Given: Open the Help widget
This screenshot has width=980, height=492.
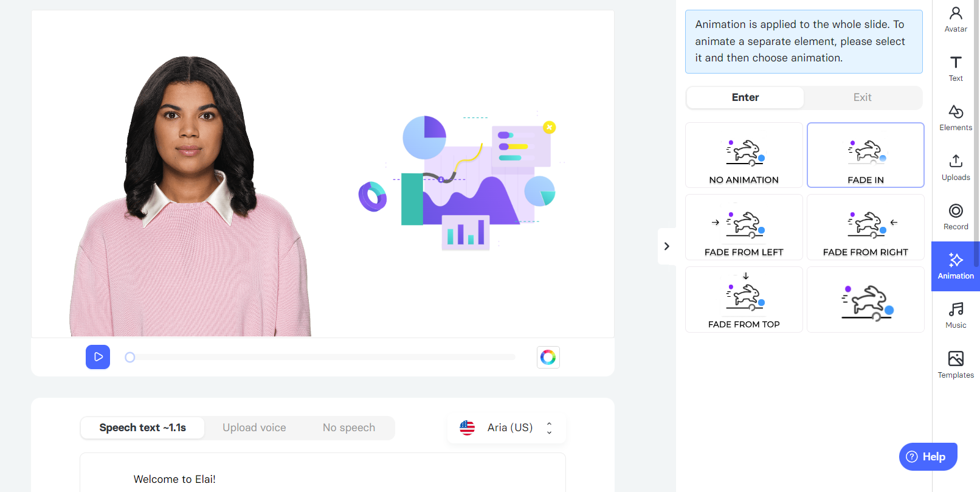Looking at the screenshot, I should (x=928, y=457).
